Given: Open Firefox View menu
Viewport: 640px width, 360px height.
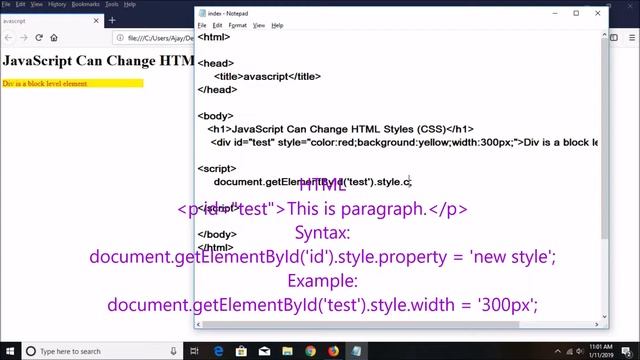Looking at the screenshot, I should coord(36,4).
